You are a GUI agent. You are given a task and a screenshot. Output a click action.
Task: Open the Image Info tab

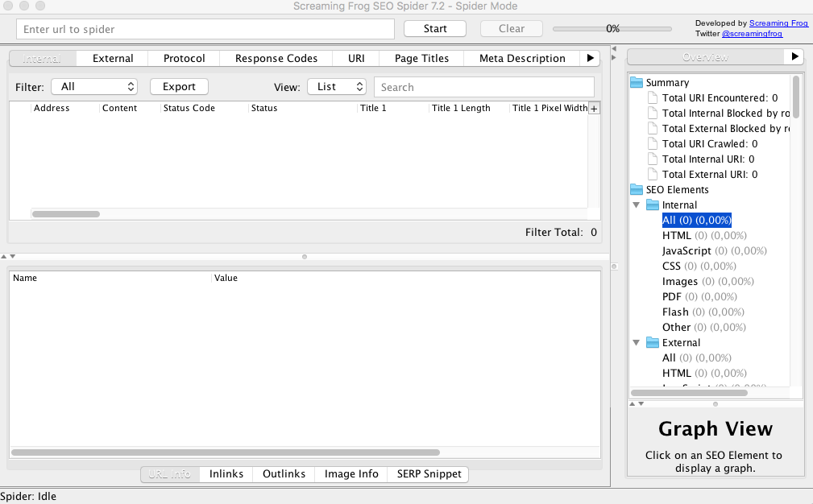[x=351, y=474]
